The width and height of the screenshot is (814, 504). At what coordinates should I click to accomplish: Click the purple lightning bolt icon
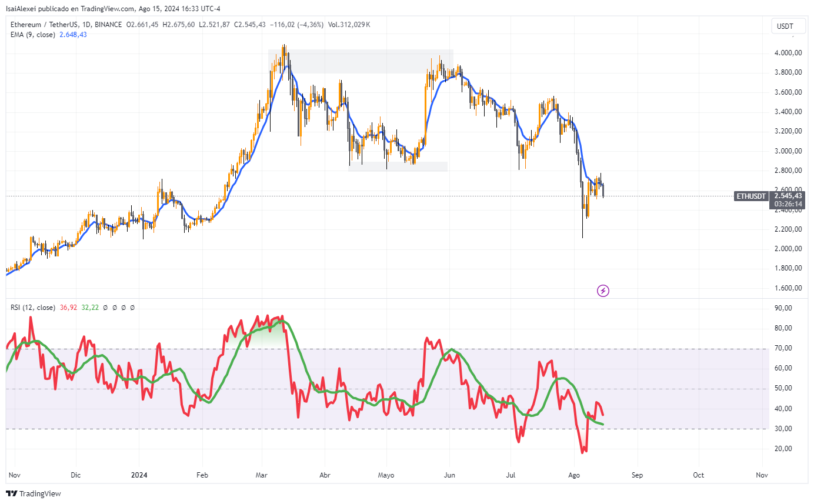pos(603,291)
